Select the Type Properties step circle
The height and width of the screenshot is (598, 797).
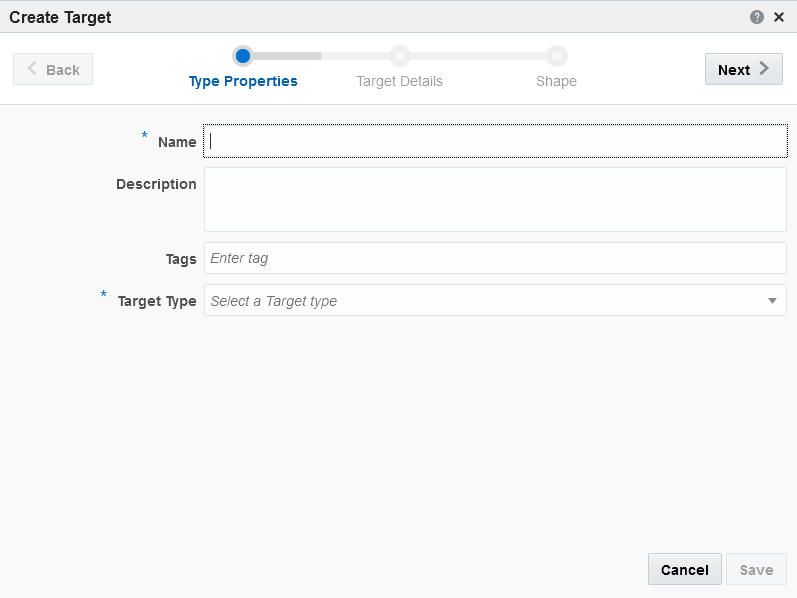pos(243,56)
